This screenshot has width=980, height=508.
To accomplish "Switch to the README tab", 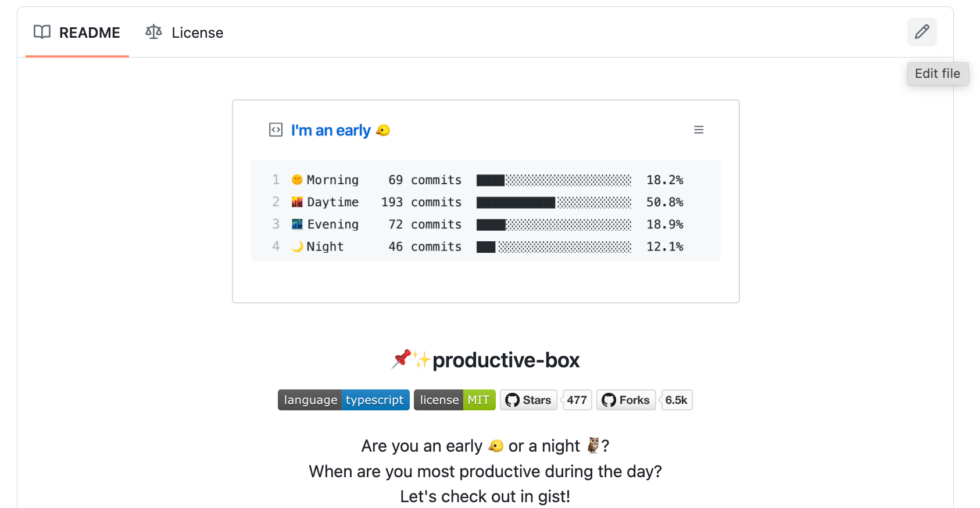I will (77, 33).
